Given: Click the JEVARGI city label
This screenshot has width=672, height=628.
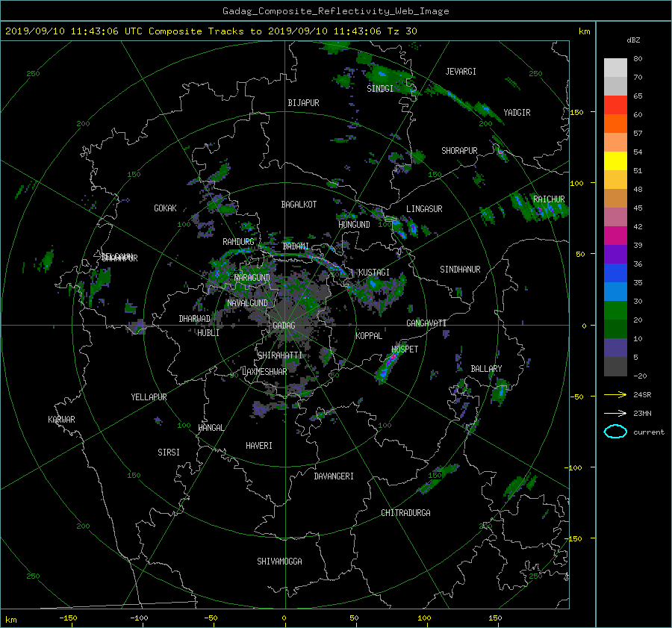Looking at the screenshot, I should click(x=461, y=72).
